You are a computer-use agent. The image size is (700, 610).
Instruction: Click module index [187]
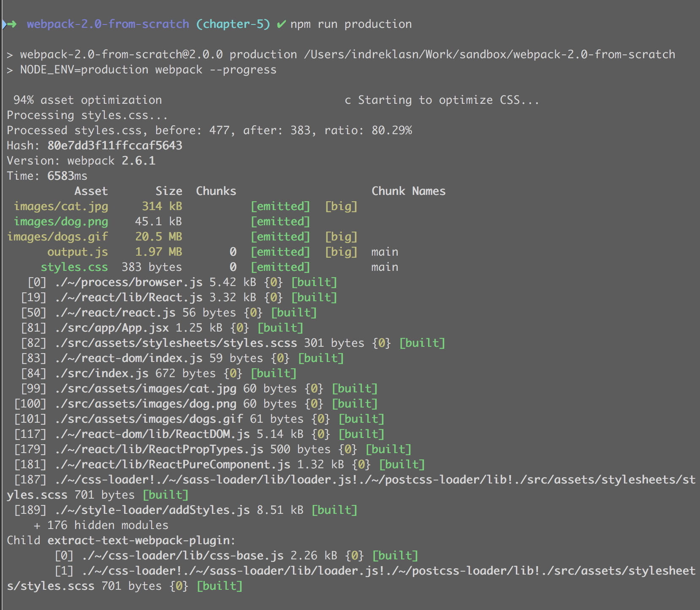tap(30, 480)
